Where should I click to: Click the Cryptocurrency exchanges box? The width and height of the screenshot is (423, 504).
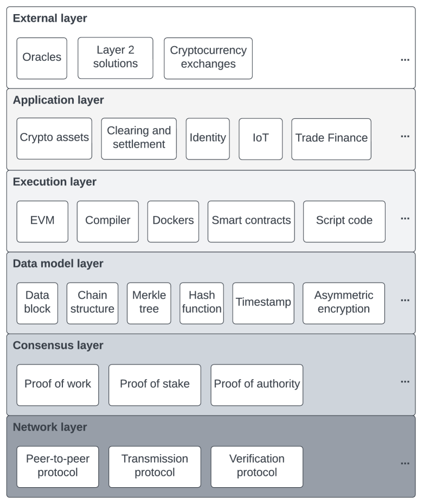[208, 58]
